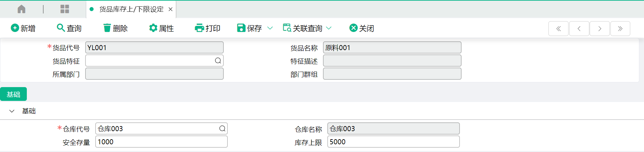The width and height of the screenshot is (644, 152).
Task: Switch to the 货品库存上/下限设定 tab
Action: click(131, 9)
